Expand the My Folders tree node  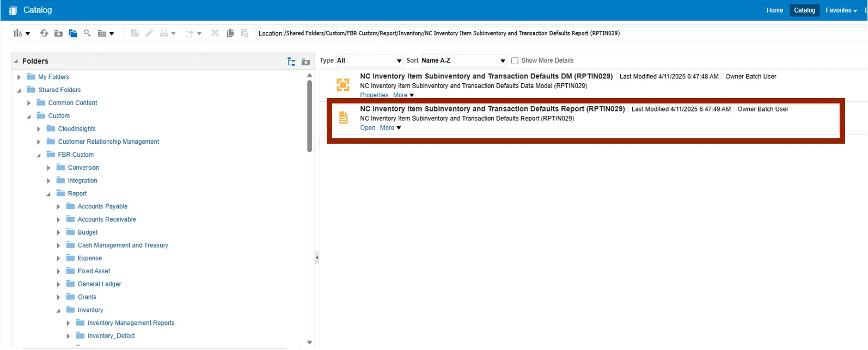coord(19,77)
